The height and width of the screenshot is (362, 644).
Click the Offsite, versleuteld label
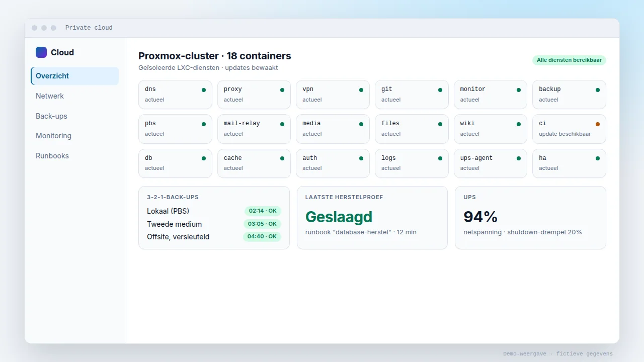178,237
